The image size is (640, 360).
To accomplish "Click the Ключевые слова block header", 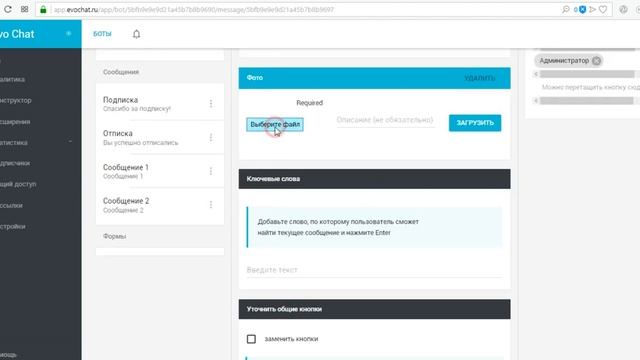I will click(x=374, y=179).
